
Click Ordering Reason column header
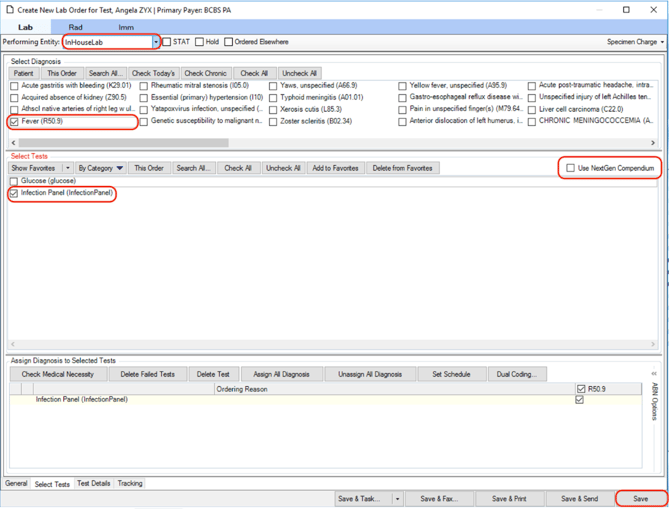394,389
